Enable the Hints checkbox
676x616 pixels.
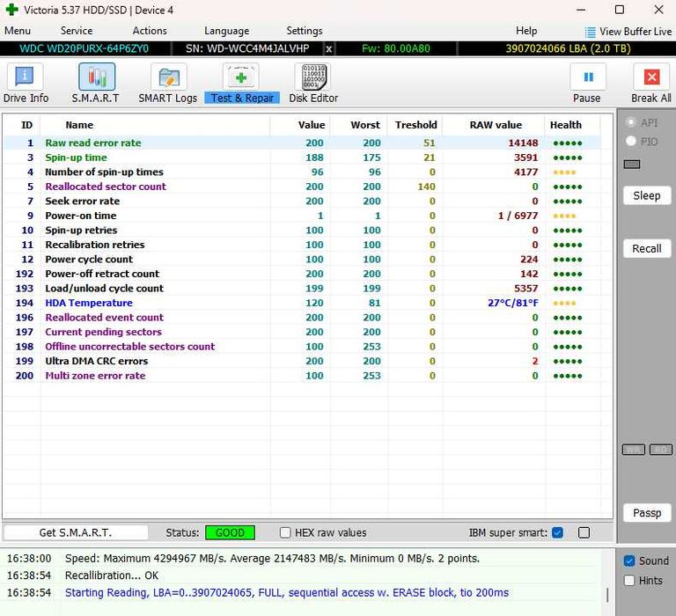click(x=629, y=581)
